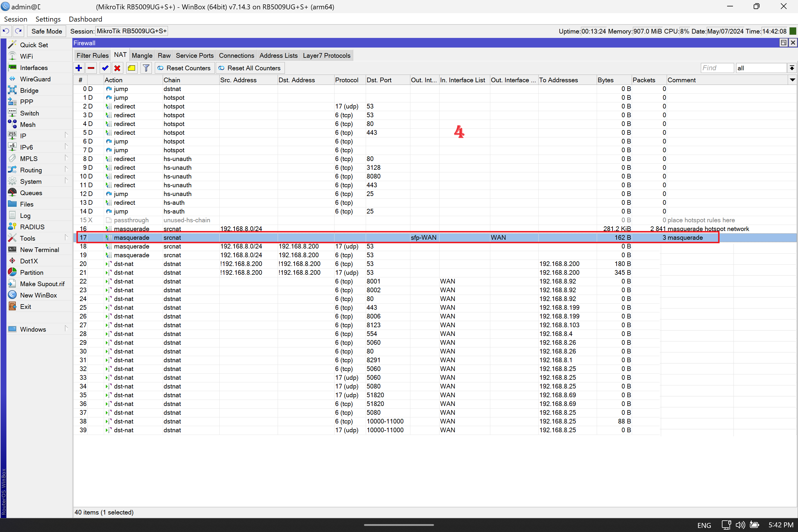
Task: Open Queues from sidebar
Action: 31,193
